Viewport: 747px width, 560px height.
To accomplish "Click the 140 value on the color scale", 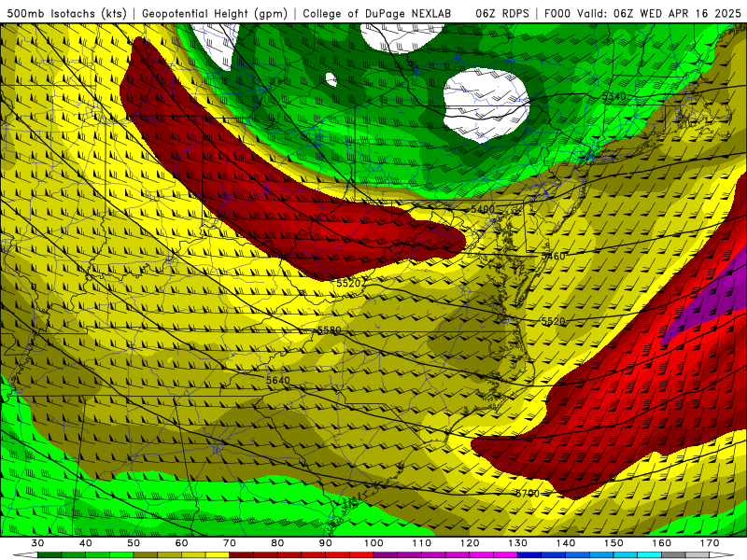I will pos(566,543).
